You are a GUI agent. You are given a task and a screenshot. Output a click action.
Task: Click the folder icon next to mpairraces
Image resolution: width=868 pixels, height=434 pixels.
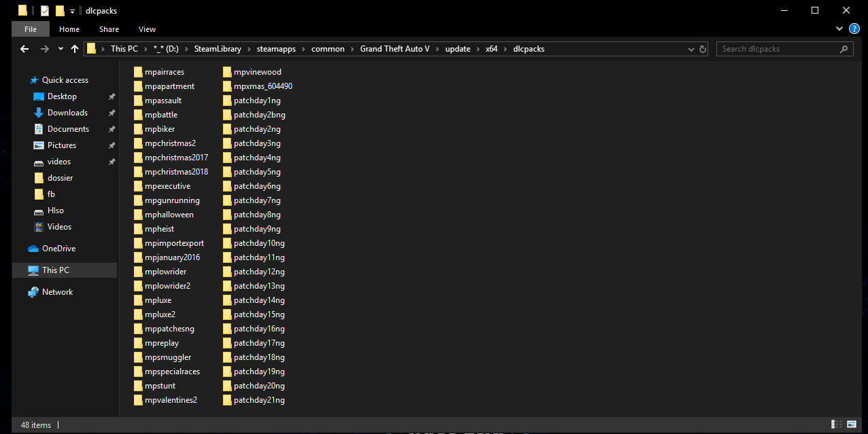(138, 72)
